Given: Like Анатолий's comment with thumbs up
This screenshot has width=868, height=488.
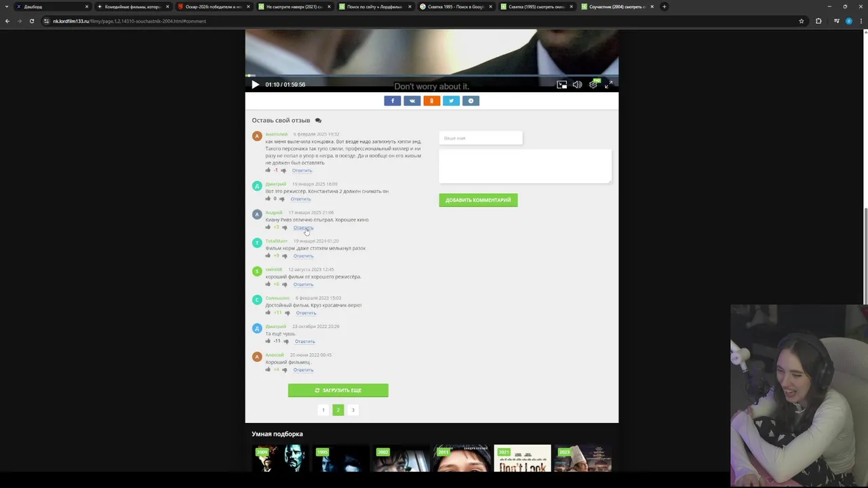Looking at the screenshot, I should [x=268, y=170].
